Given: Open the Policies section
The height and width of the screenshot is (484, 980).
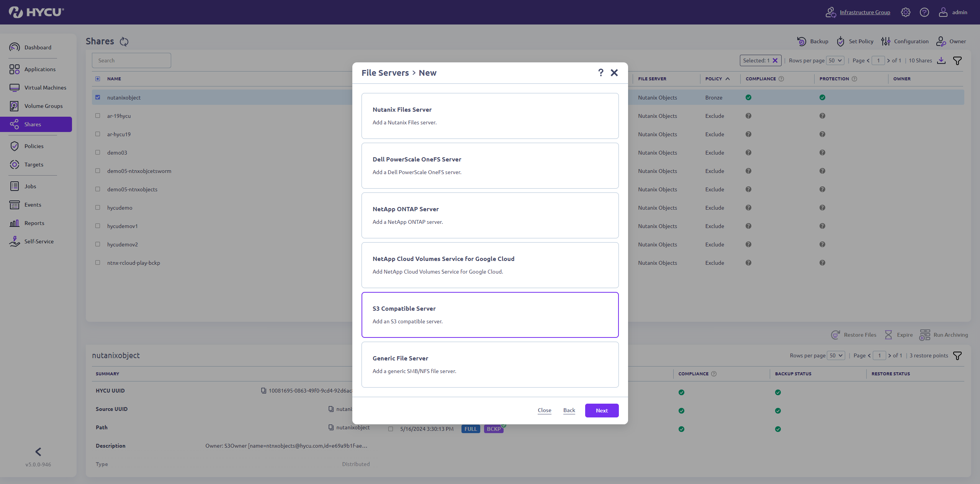Looking at the screenshot, I should point(34,146).
